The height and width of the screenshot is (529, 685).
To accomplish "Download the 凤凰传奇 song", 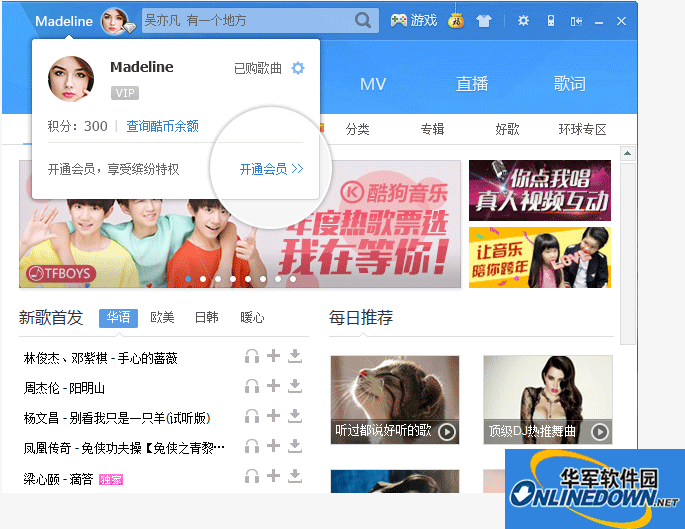I will click(295, 446).
